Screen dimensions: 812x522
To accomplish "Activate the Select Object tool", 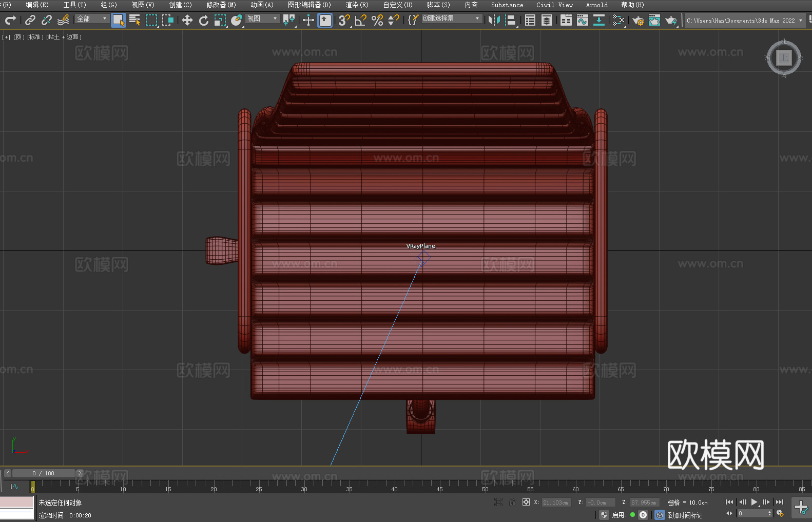I will click(119, 20).
